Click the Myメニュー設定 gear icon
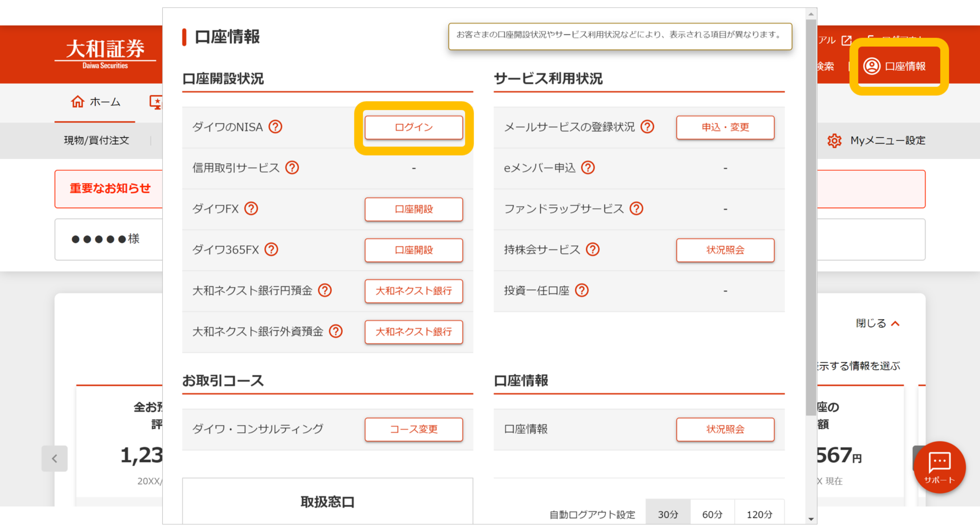 coord(834,141)
